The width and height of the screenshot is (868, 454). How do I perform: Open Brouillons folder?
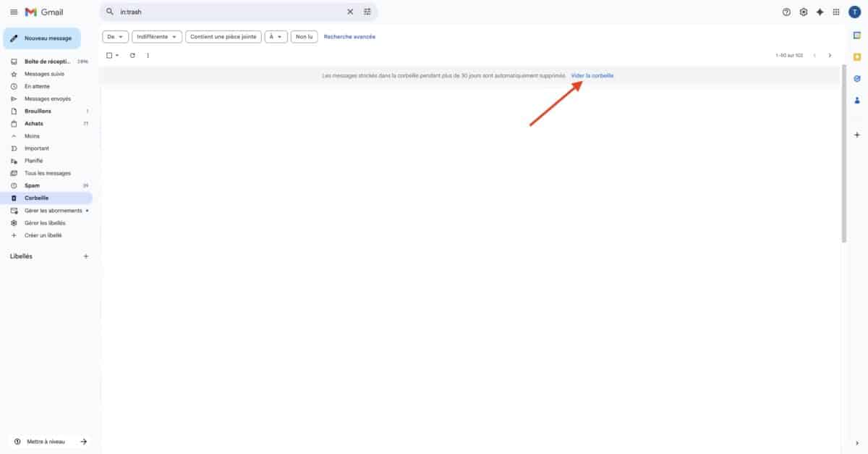(47, 111)
